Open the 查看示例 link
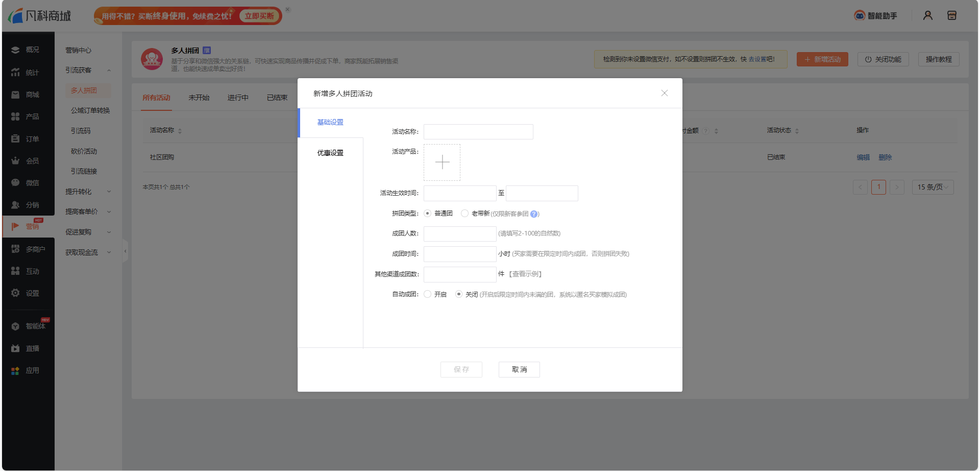 click(526, 274)
